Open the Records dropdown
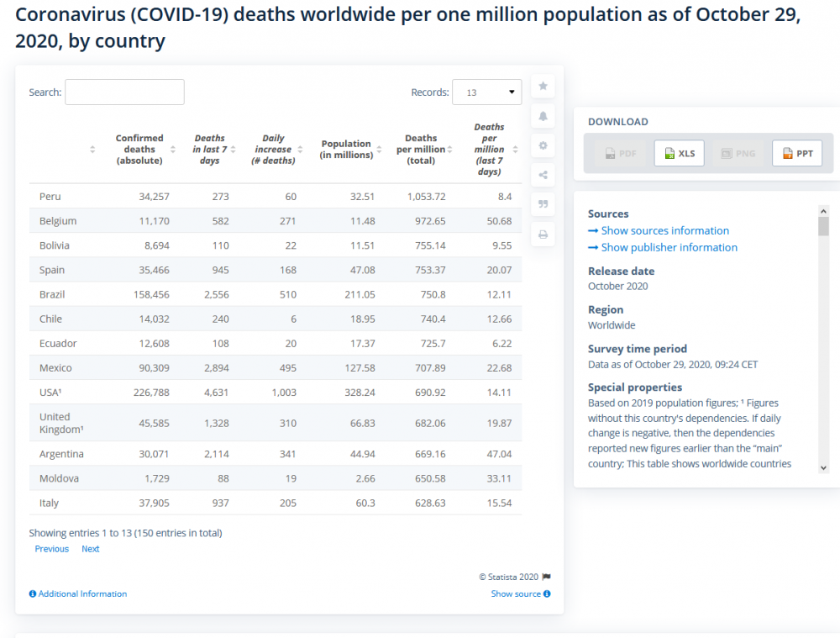 [x=486, y=92]
